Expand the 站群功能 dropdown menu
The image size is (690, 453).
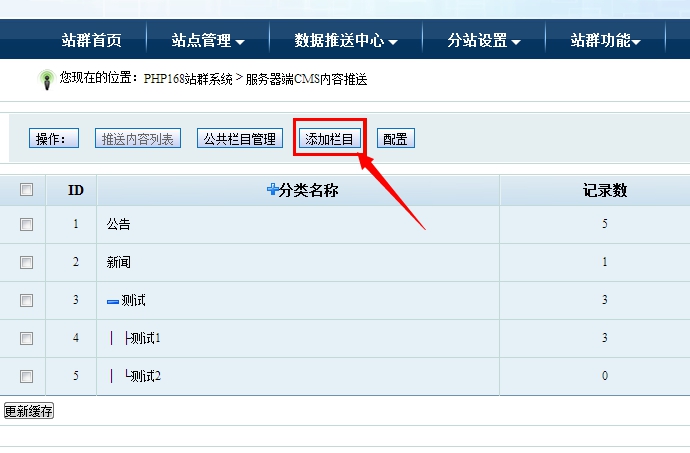click(x=605, y=41)
